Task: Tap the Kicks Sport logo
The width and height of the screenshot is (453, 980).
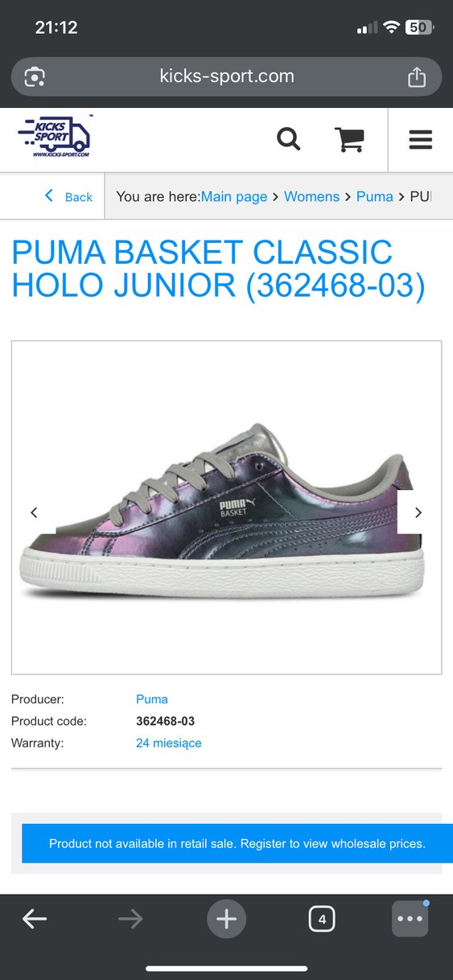Action: click(x=55, y=137)
